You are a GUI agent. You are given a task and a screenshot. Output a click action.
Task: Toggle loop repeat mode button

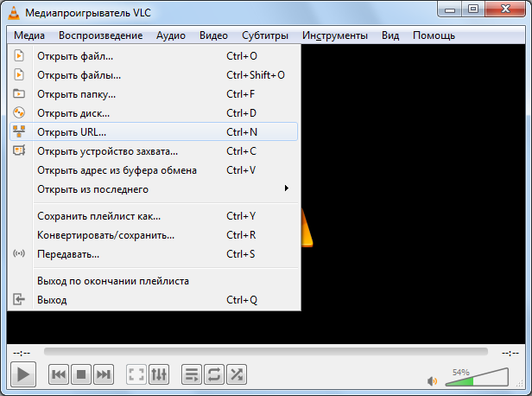tap(213, 374)
